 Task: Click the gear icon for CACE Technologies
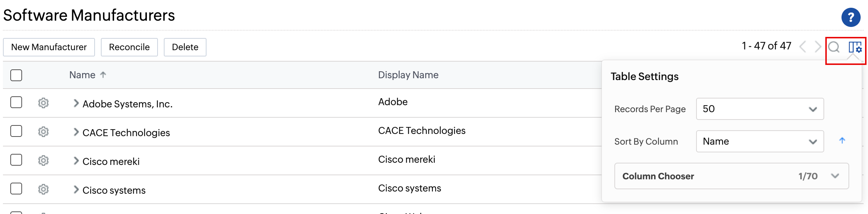tap(43, 132)
